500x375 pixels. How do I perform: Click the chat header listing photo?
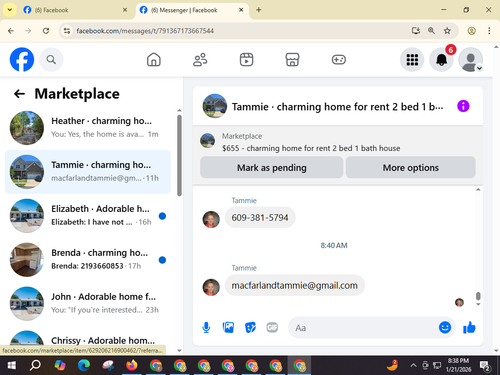(x=215, y=106)
